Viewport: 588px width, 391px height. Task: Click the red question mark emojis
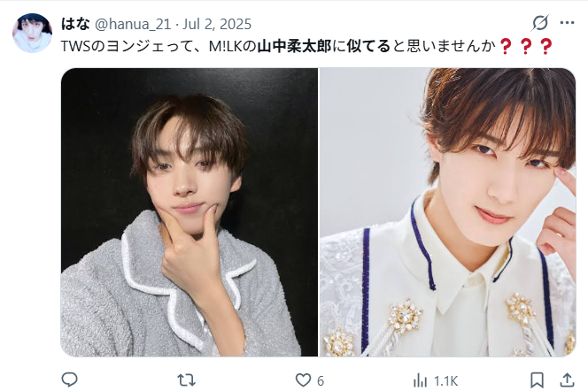(526, 46)
